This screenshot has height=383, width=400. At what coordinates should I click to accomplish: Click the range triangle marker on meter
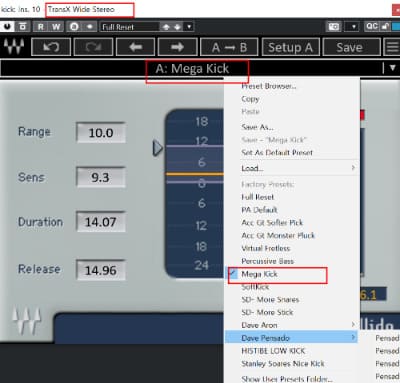[158, 148]
